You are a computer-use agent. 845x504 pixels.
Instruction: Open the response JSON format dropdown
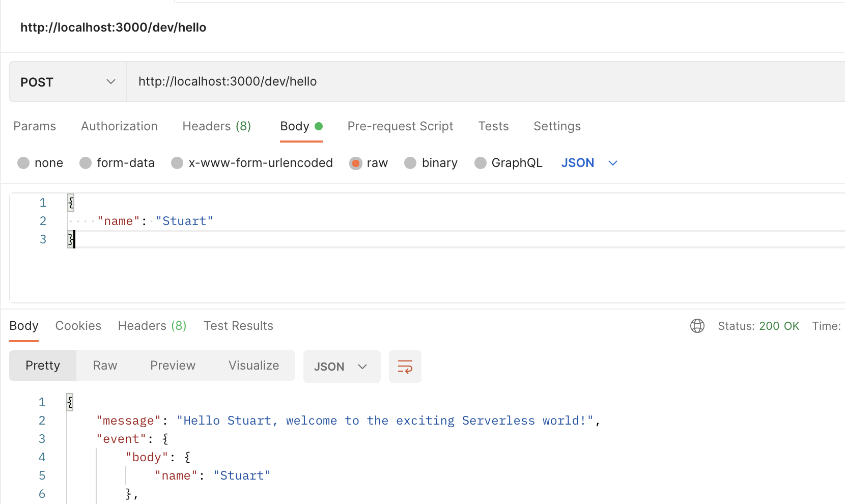pyautogui.click(x=341, y=367)
